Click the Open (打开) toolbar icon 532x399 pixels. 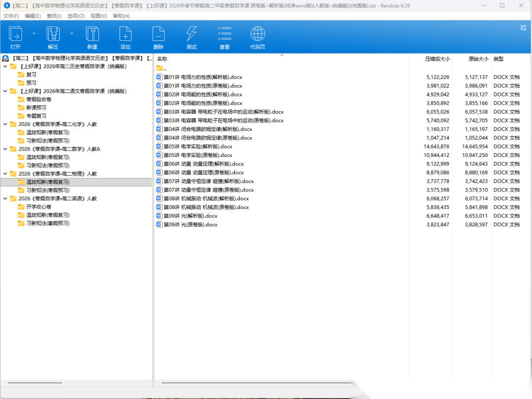coord(15,34)
